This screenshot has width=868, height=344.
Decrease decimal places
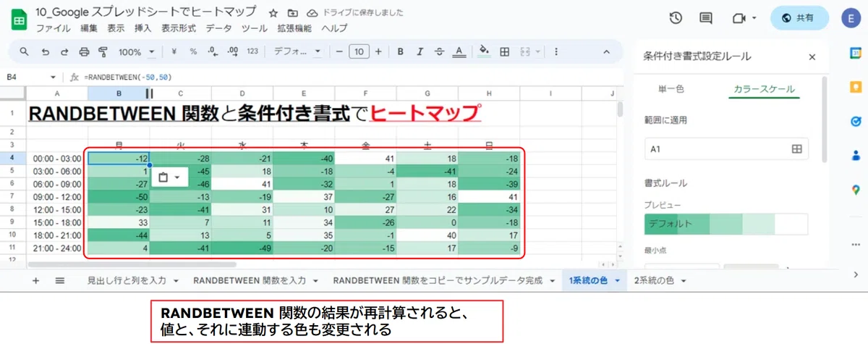(213, 52)
